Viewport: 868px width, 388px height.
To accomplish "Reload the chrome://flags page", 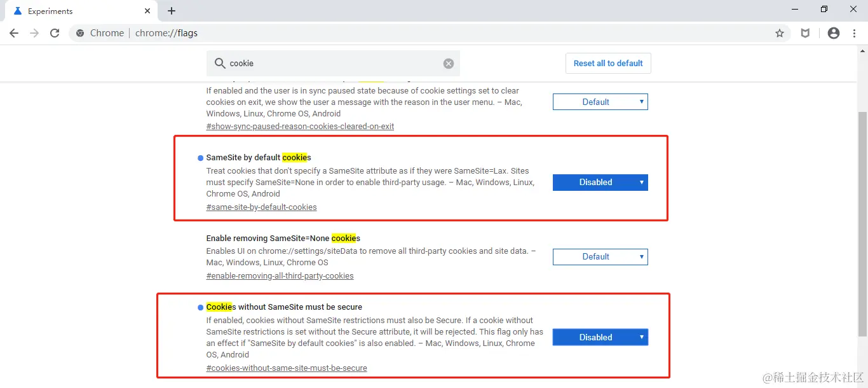I will [x=55, y=33].
